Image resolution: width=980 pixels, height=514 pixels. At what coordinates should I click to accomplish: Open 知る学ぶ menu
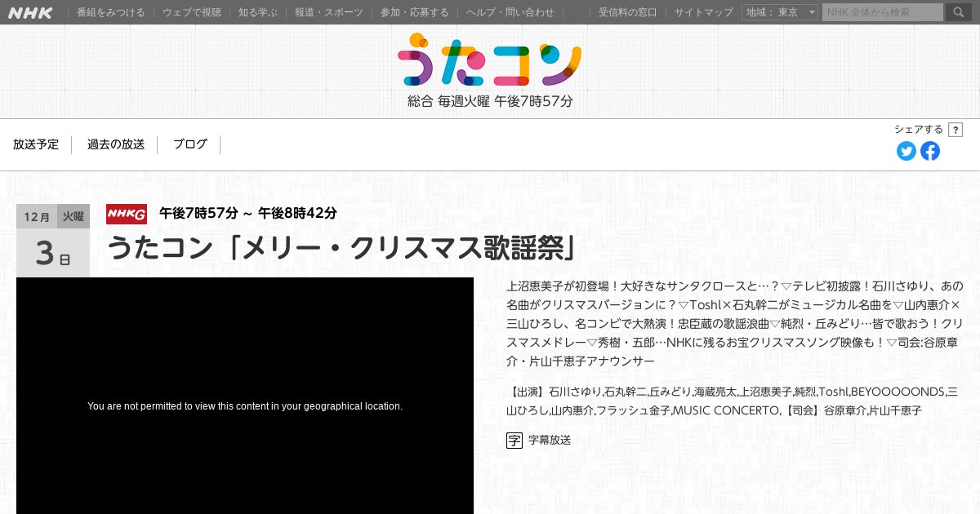(x=258, y=12)
